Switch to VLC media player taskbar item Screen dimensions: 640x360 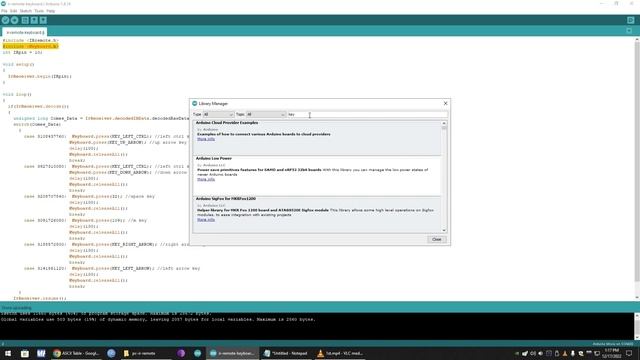pyautogui.click(x=340, y=353)
